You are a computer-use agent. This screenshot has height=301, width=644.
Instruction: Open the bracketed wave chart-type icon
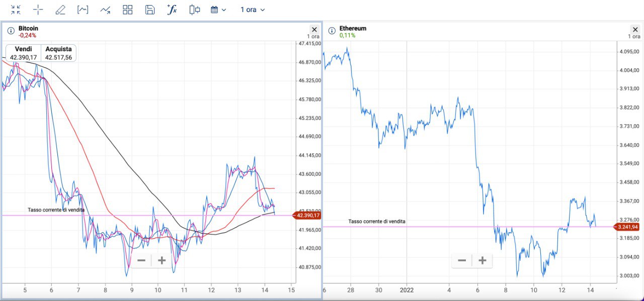[x=83, y=10]
